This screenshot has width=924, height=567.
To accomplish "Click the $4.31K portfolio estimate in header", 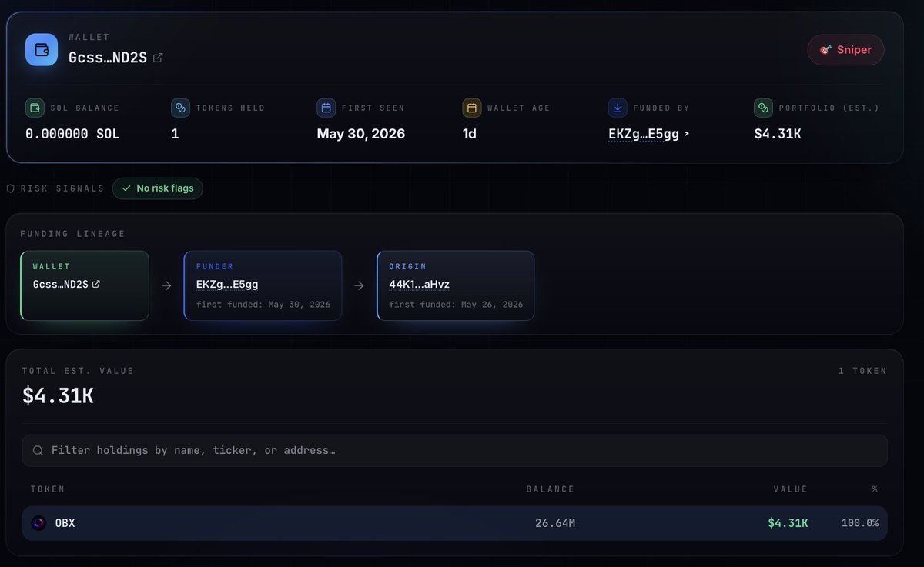I will coord(778,134).
